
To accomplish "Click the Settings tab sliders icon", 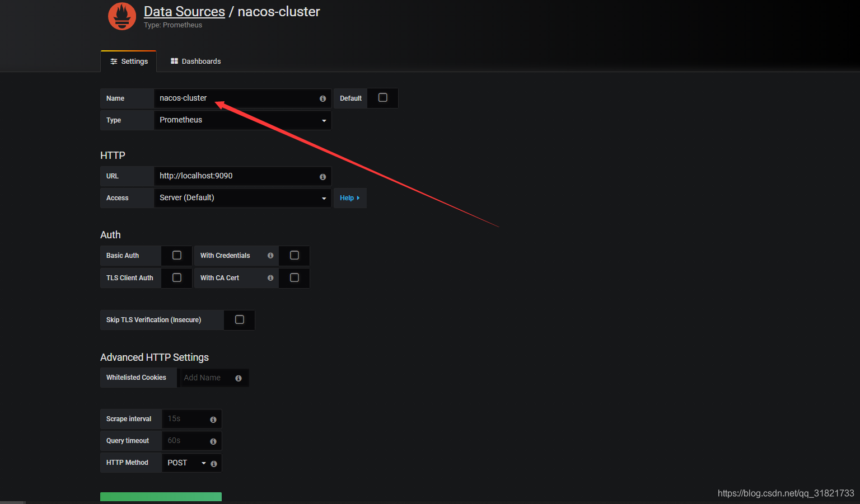I will click(x=114, y=62).
